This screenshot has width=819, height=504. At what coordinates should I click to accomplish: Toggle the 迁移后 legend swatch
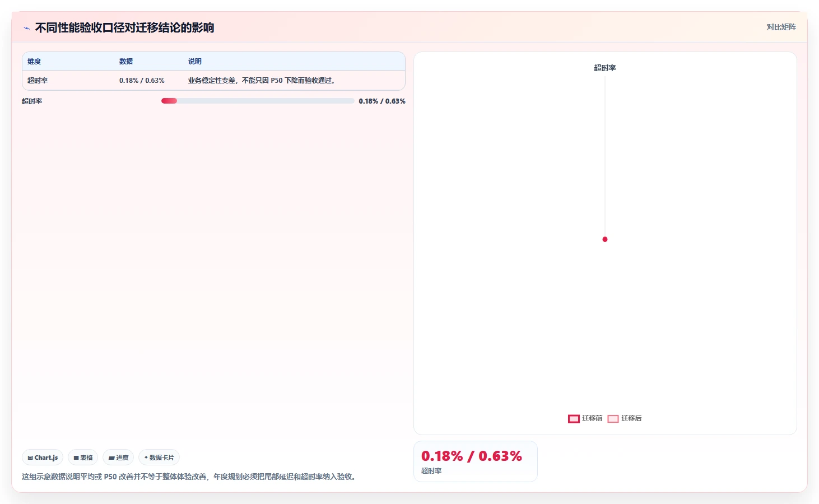point(613,418)
